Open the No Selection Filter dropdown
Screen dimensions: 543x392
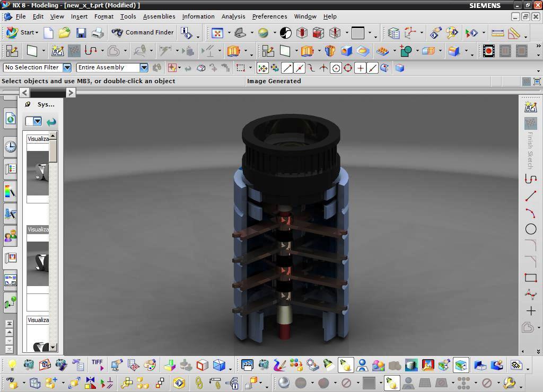pyautogui.click(x=67, y=67)
